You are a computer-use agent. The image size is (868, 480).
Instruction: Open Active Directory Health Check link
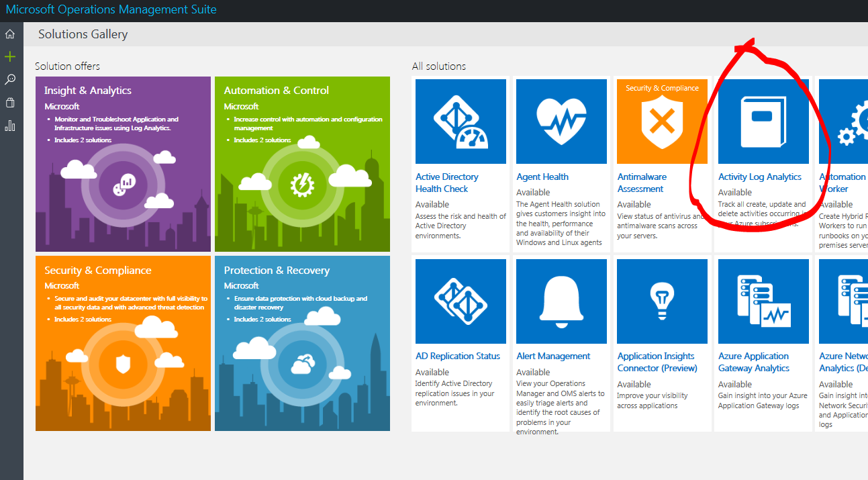pyautogui.click(x=447, y=183)
